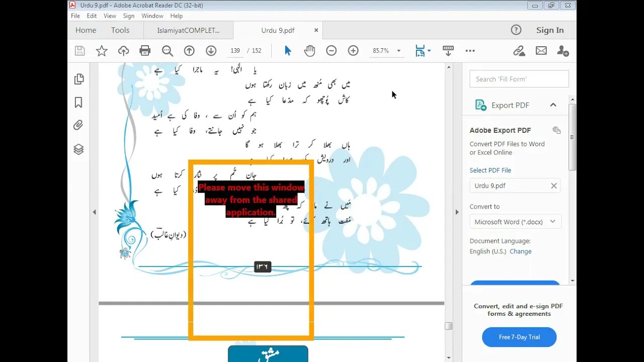
Task: Click the Select PDF File link
Action: 490,170
